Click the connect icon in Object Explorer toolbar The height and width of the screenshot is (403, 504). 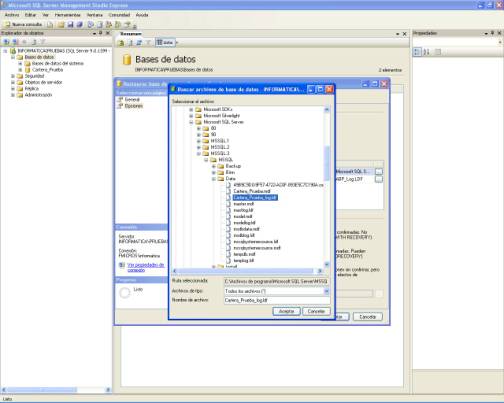pyautogui.click(x=6, y=42)
